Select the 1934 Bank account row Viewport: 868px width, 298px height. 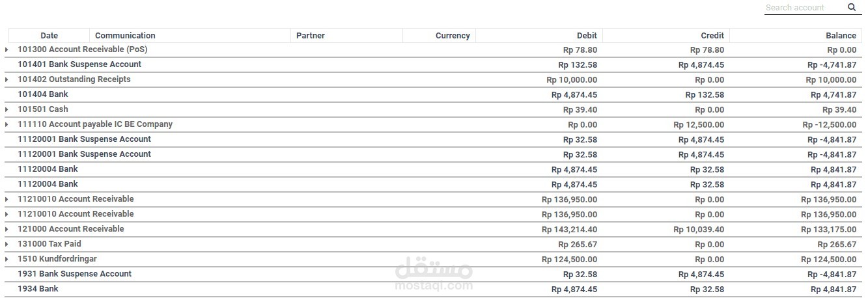pos(433,289)
